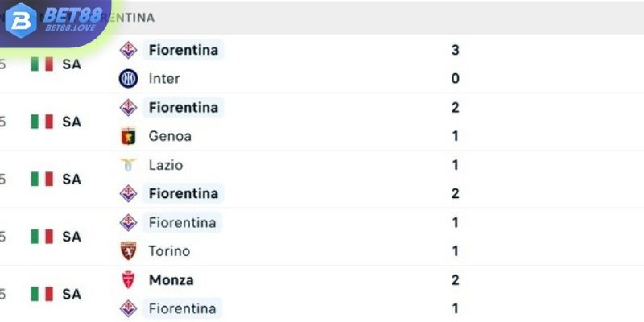Click the BET88 logo badge
This screenshot has height=322, width=644.
click(53, 21)
